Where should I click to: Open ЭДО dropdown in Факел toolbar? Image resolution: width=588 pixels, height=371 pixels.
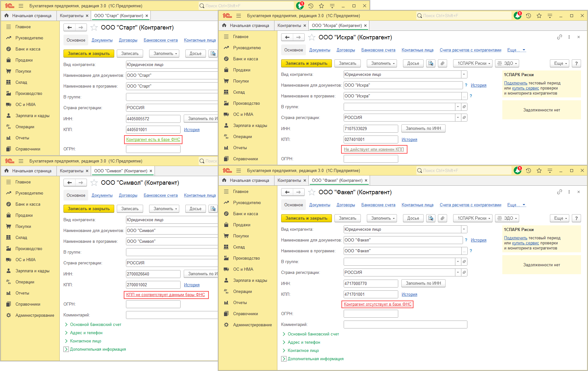pos(507,218)
